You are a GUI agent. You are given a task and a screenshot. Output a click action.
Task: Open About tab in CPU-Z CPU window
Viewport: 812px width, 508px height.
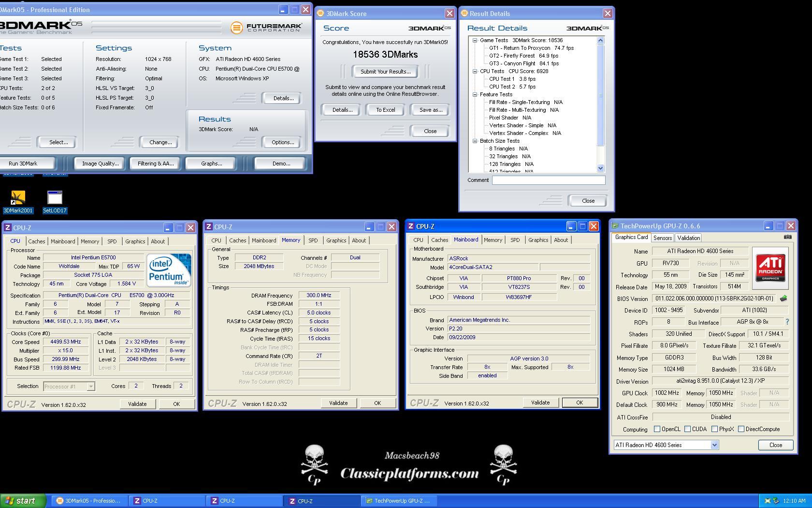(158, 241)
